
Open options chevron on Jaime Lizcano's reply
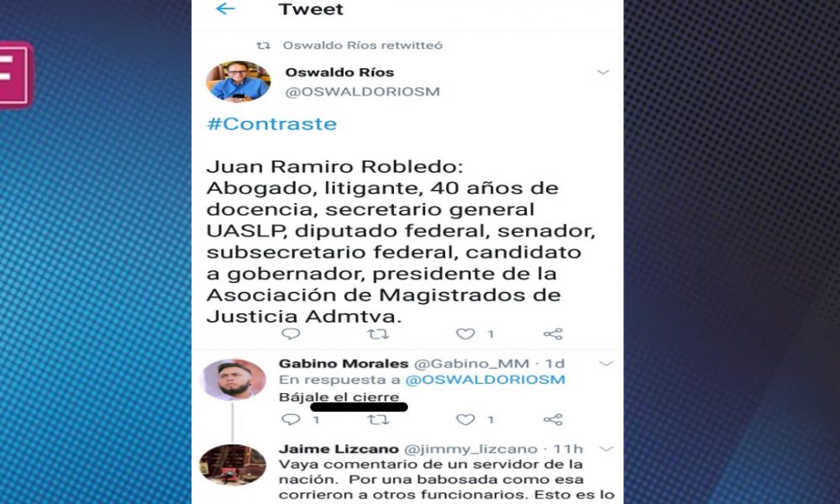(x=606, y=449)
